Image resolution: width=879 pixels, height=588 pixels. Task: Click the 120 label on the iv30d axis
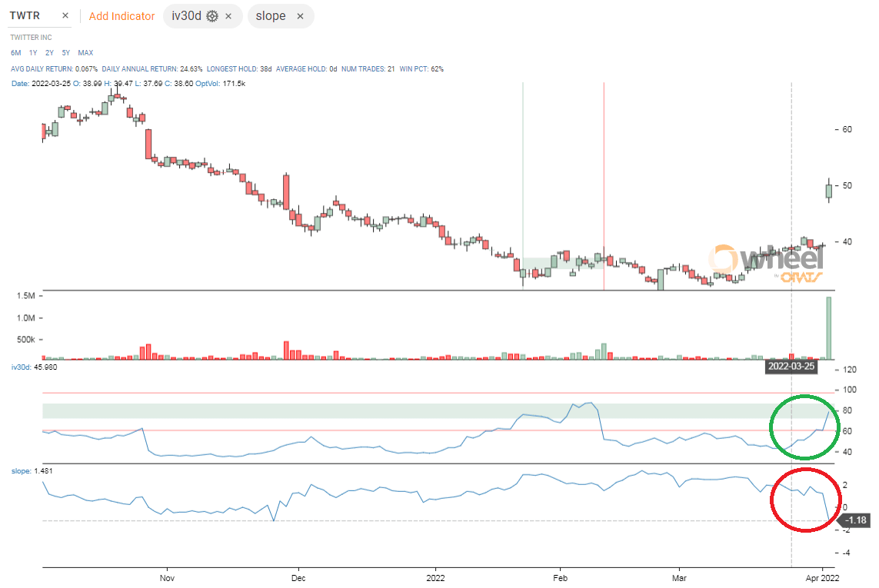850,370
